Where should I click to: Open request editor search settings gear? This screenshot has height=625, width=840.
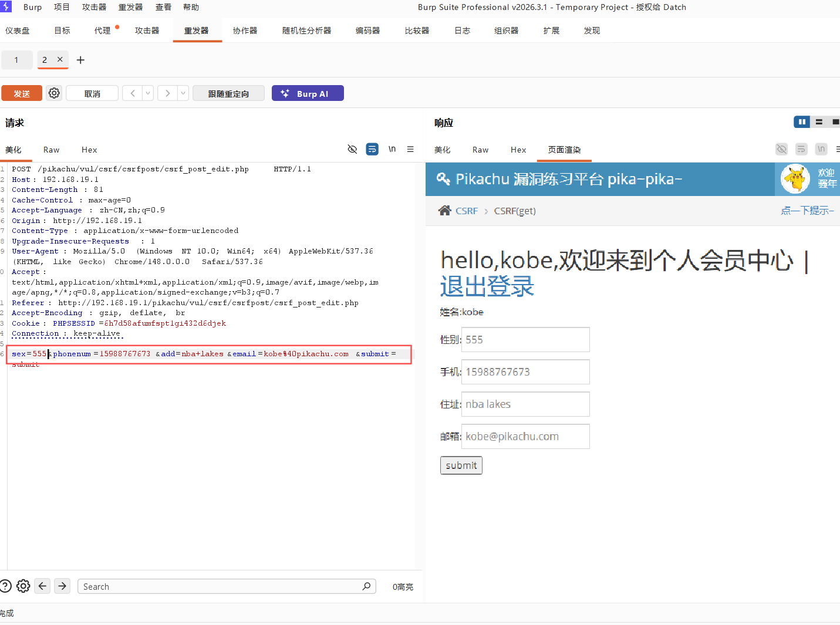(x=23, y=586)
